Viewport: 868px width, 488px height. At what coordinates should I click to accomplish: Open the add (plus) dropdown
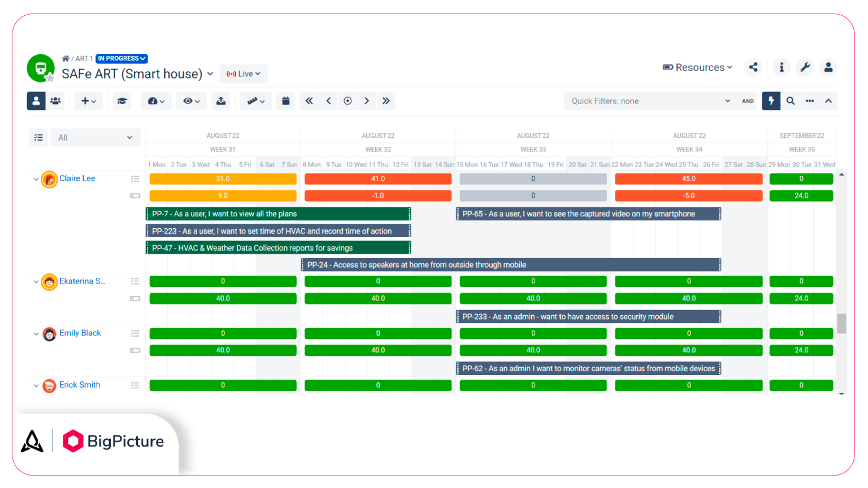[88, 101]
